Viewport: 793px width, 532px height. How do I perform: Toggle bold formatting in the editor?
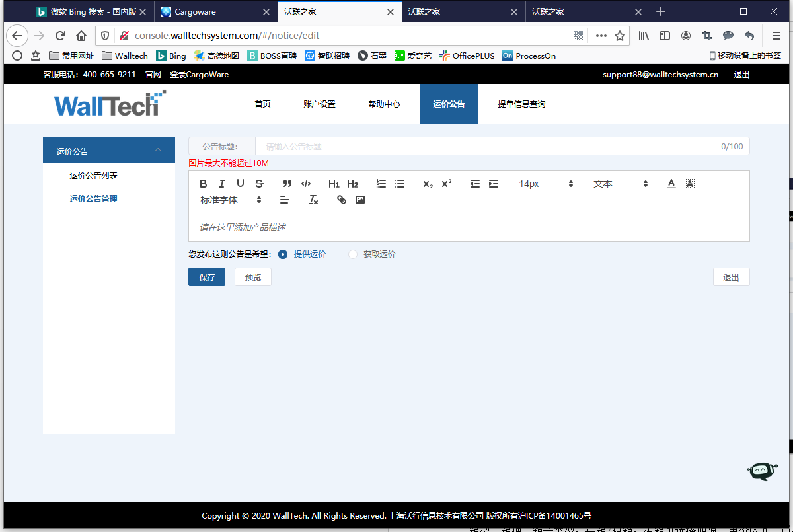pos(204,184)
